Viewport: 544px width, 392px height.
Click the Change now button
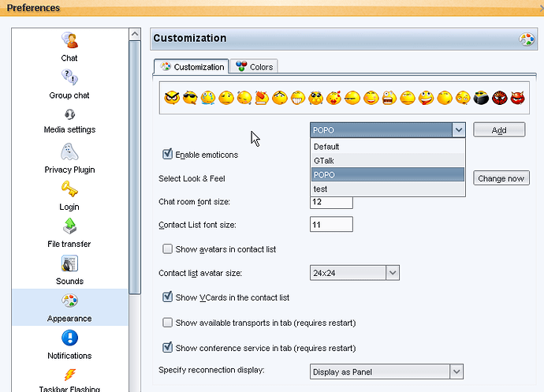point(501,178)
